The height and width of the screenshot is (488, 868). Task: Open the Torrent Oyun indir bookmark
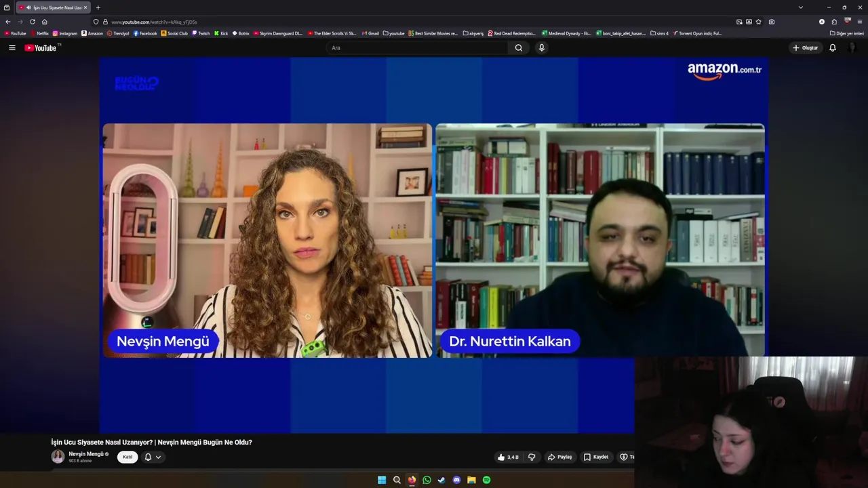click(697, 33)
